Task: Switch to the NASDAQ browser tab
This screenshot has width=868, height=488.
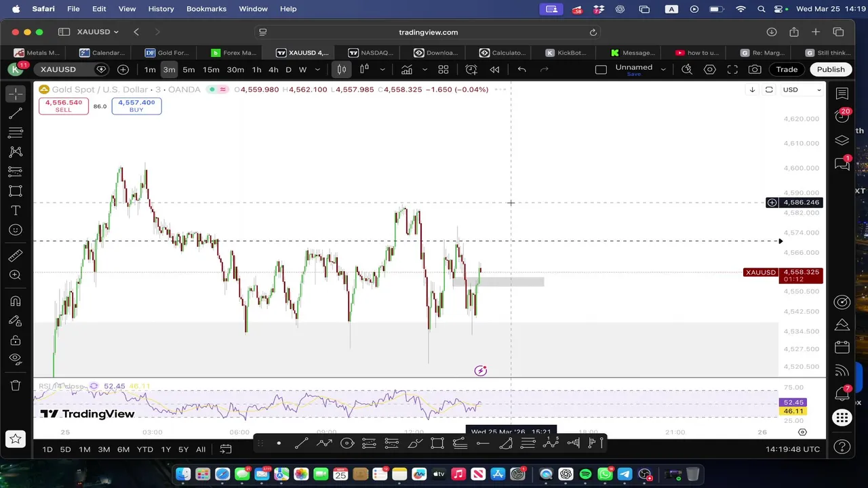Action: point(370,53)
